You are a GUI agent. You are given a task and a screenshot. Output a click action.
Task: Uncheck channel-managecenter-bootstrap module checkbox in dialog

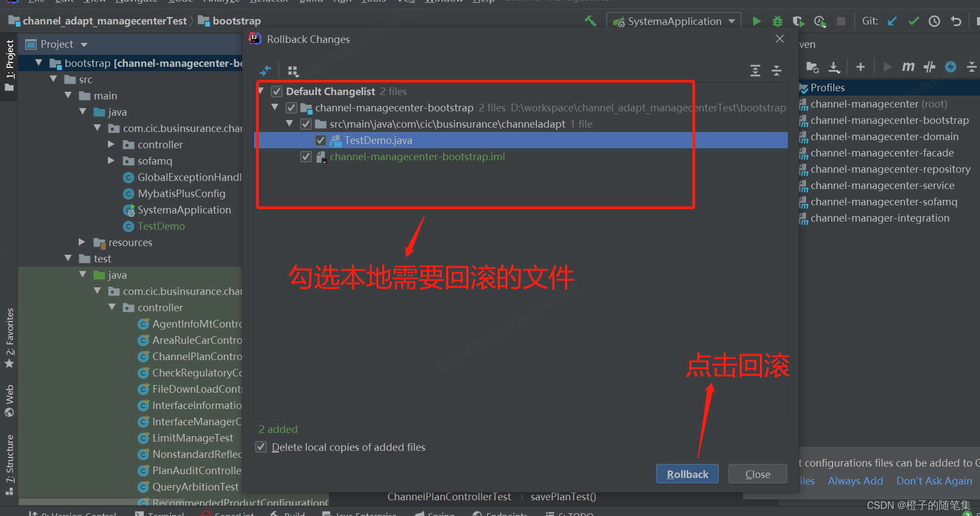pos(291,108)
